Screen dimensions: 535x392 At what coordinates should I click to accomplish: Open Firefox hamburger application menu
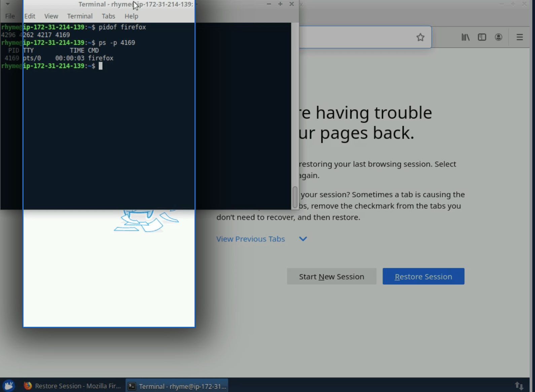tap(520, 37)
